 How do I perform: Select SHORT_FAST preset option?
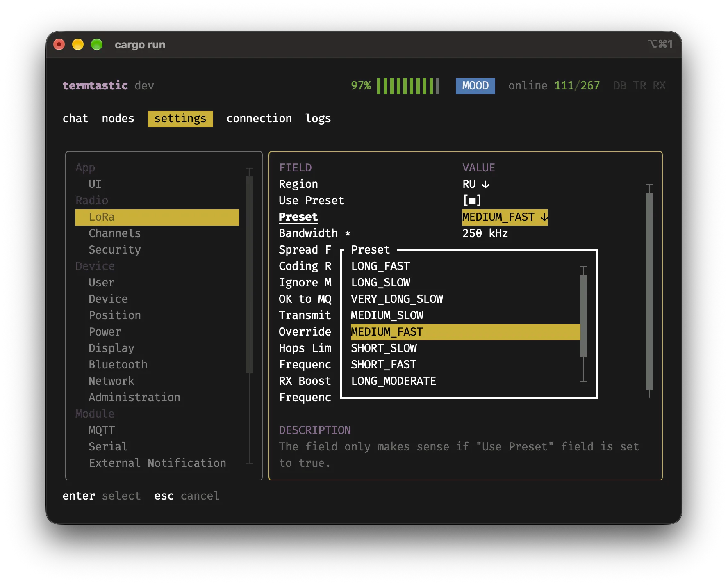coord(384,365)
